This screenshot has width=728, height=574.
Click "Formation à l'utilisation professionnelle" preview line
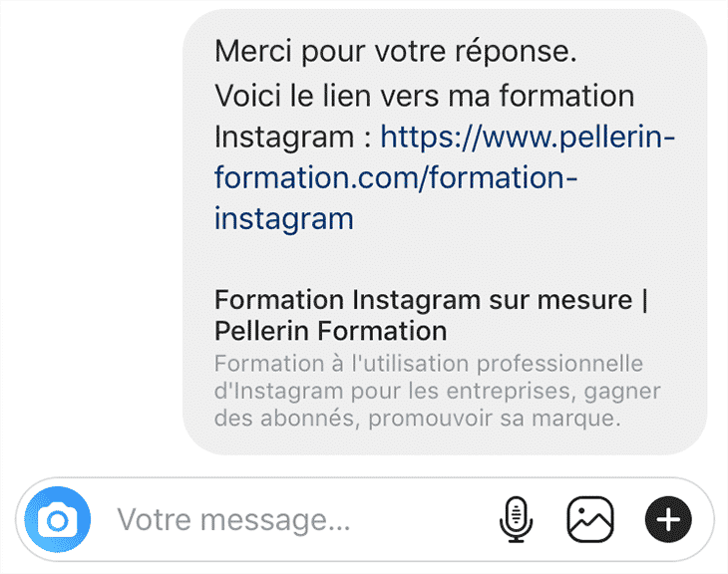(429, 363)
